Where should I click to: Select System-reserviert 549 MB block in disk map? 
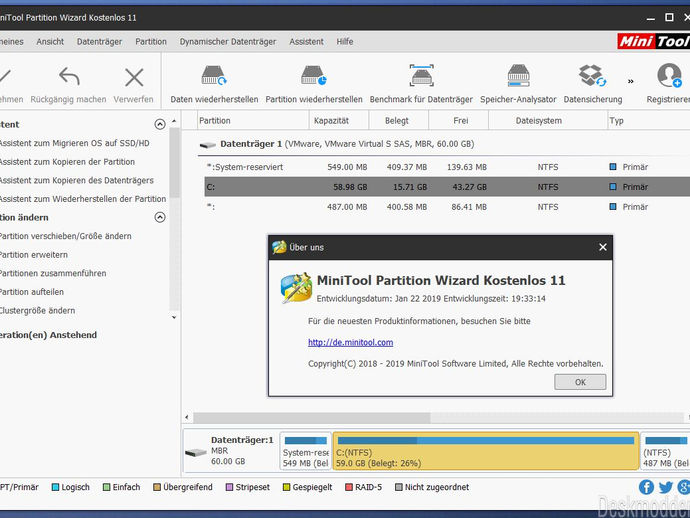click(x=305, y=451)
